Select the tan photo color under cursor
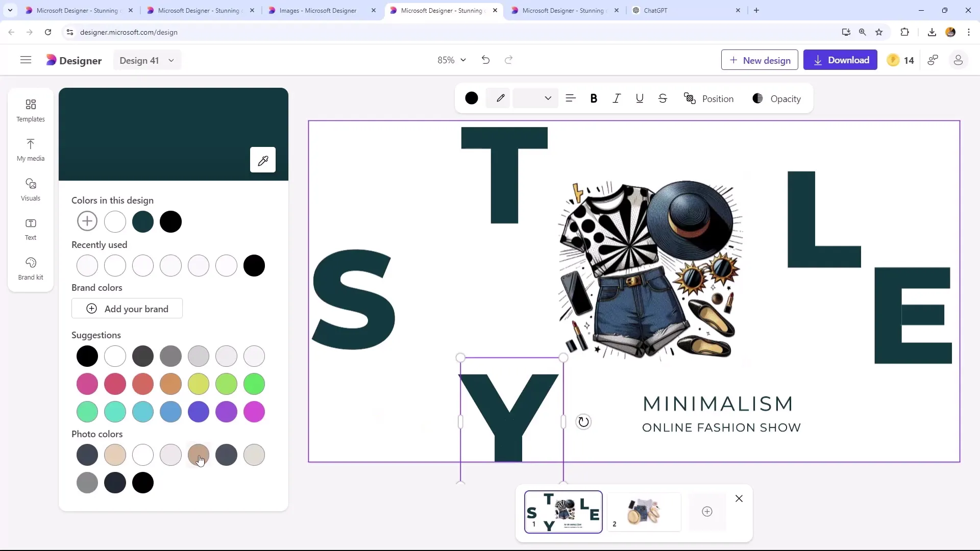 coord(199,455)
